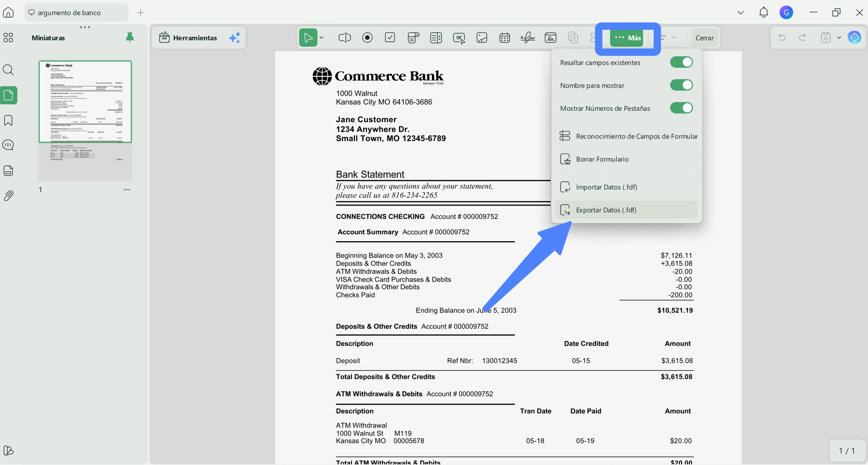Select the signature field tool

528,38
